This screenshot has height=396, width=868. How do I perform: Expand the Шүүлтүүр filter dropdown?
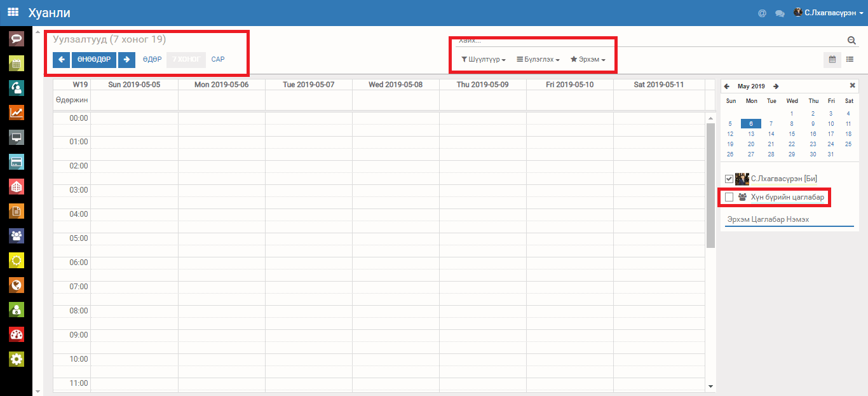coord(483,60)
